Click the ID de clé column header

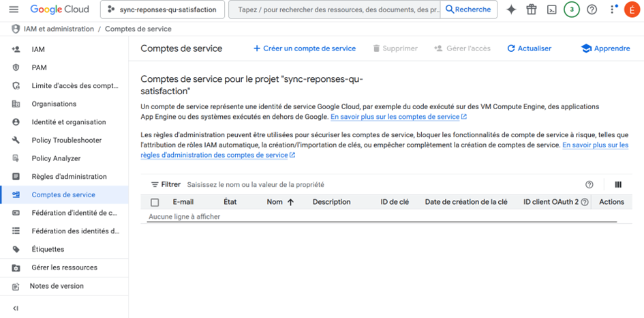[395, 202]
